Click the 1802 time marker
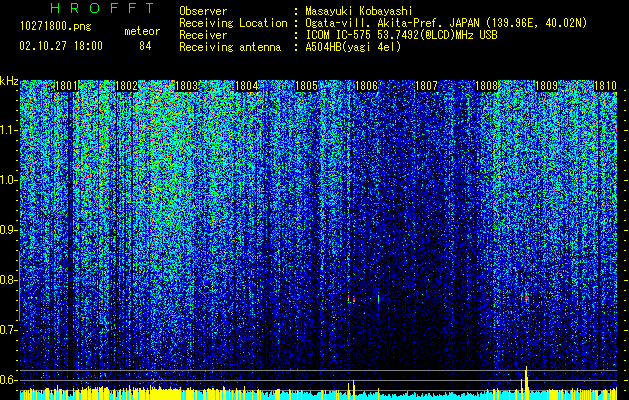The image size is (629, 400). [x=126, y=86]
